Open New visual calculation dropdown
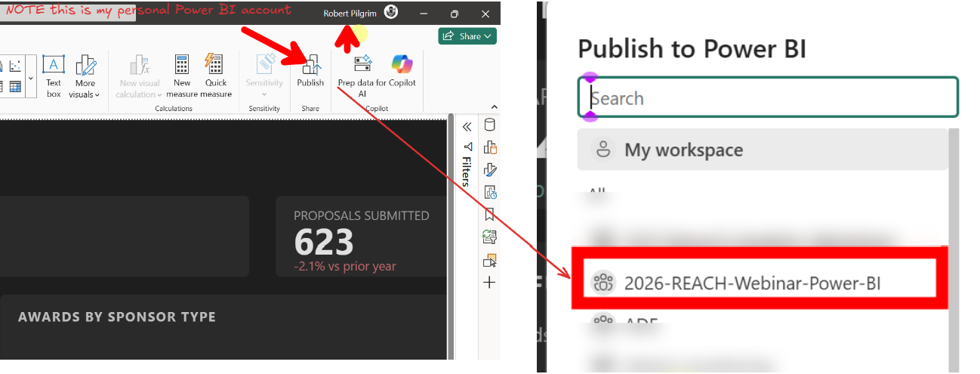This screenshot has height=374, width=980. point(139,76)
